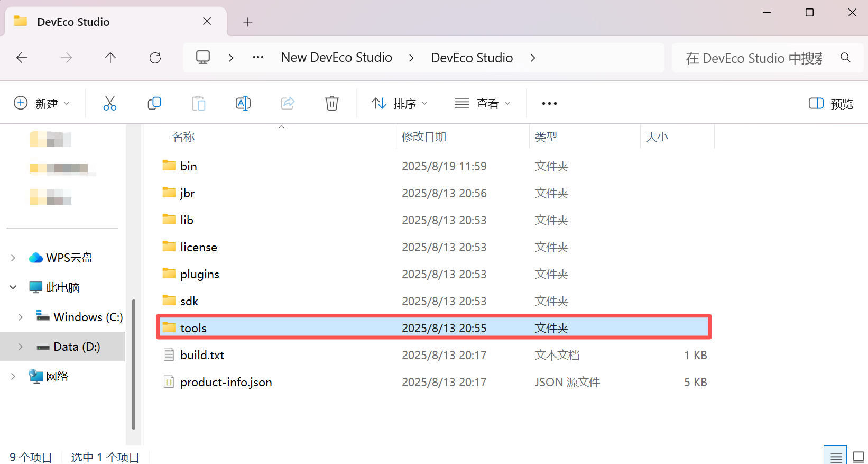Click chevron after DevEco Studio breadcrumb
868x464 pixels.
[533, 58]
